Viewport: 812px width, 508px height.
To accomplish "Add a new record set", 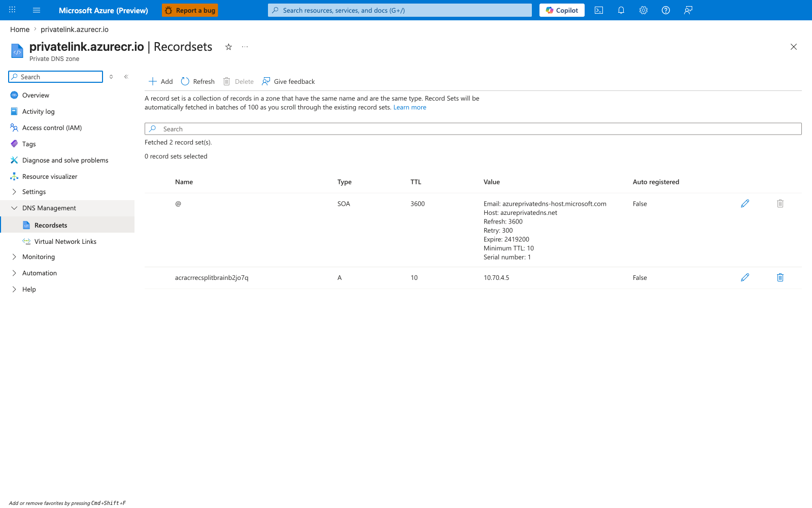I will point(160,81).
